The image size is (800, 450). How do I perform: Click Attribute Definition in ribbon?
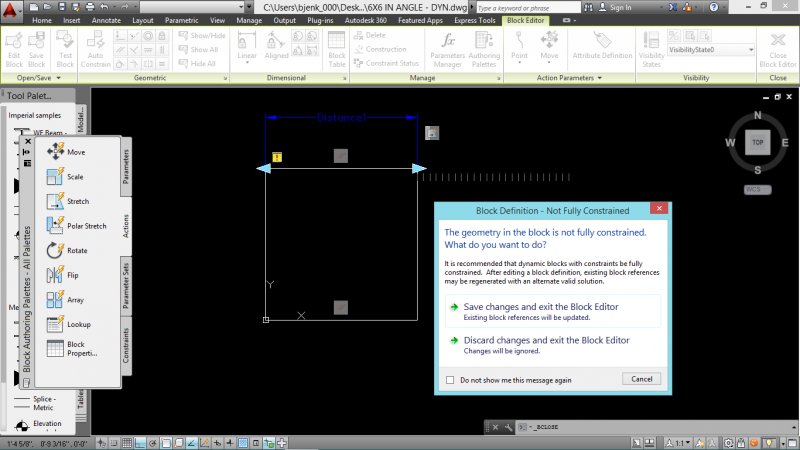(x=602, y=46)
